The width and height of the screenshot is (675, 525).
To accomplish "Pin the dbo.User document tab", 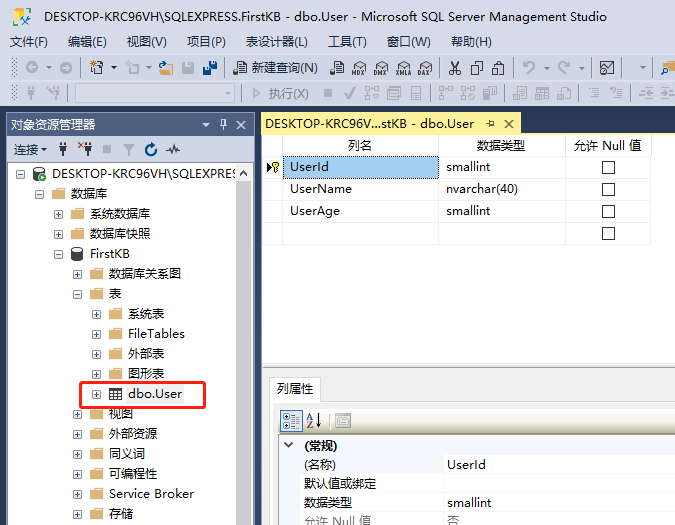I will [490, 124].
